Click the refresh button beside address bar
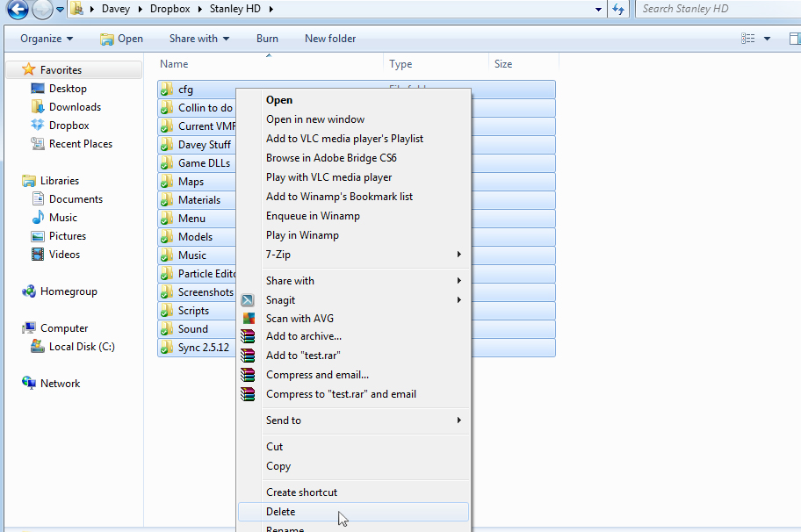801x532 pixels. 618,9
